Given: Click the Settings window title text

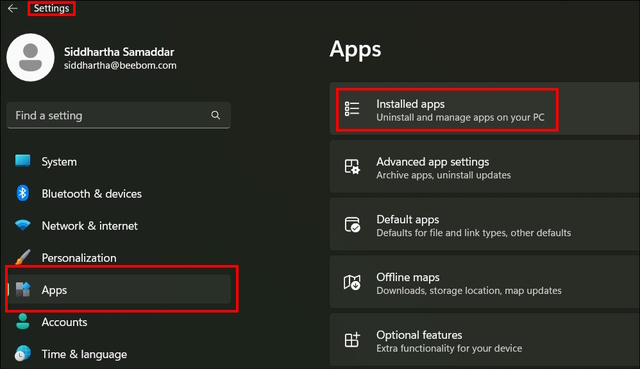Looking at the screenshot, I should (x=51, y=8).
